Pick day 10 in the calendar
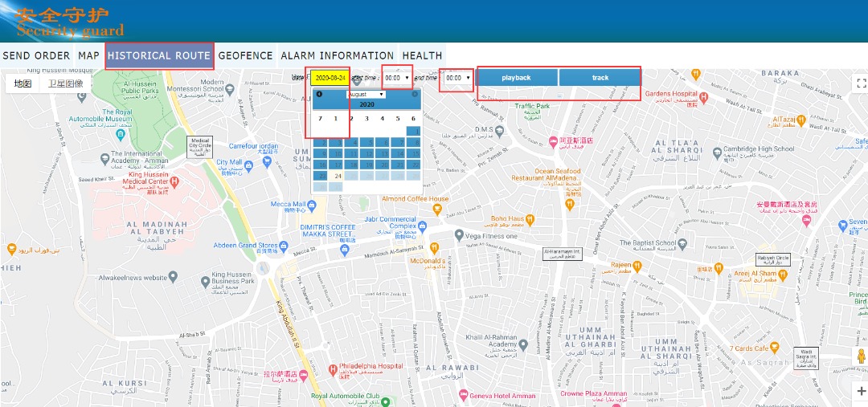This screenshot has height=407, width=868. click(336, 154)
